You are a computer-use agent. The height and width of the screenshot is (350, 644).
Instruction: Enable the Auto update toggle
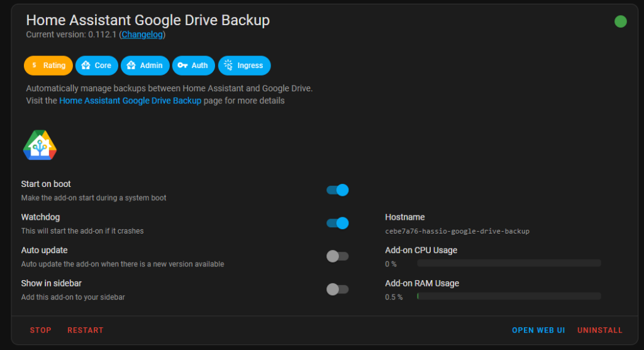338,256
